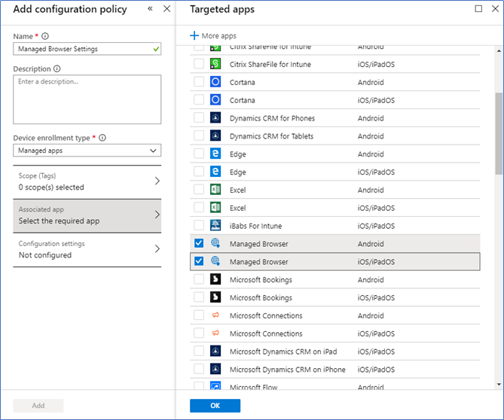This screenshot has height=420, width=504.
Task: Uncheck Managed Browser for Android
Action: click(x=199, y=243)
